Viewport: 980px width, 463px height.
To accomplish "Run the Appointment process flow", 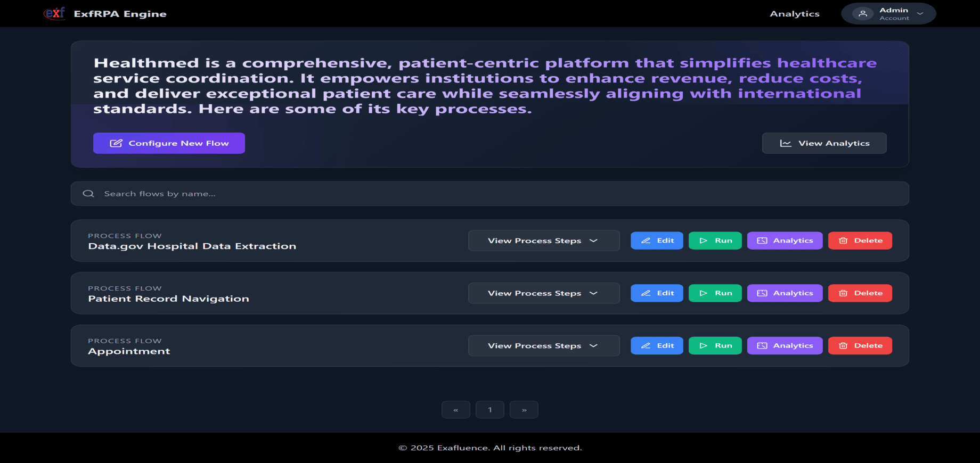I will (x=715, y=346).
